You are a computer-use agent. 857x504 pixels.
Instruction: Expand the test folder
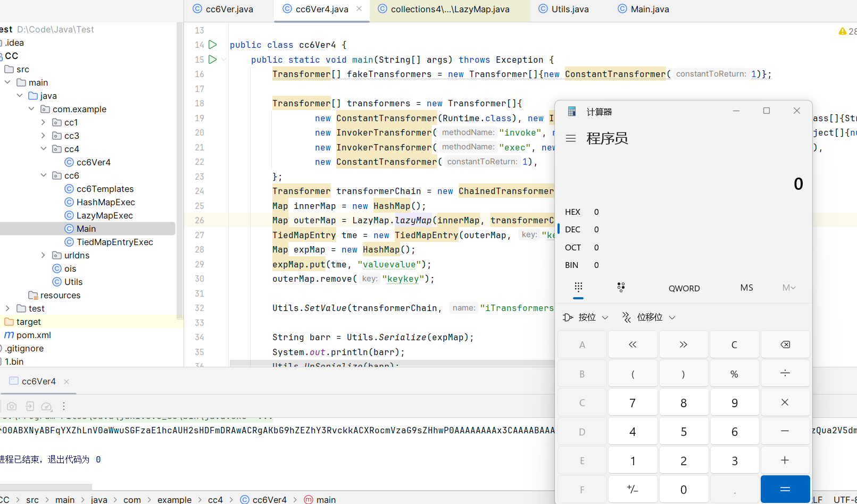click(x=7, y=308)
